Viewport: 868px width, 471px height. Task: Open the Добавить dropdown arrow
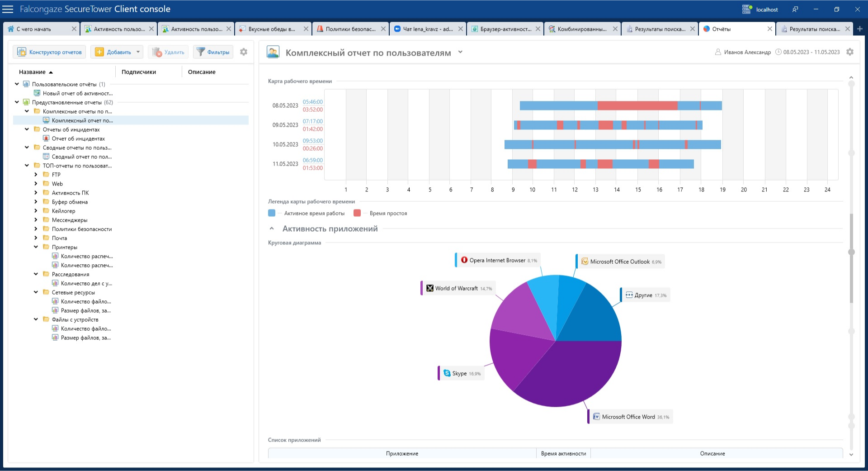(x=138, y=52)
